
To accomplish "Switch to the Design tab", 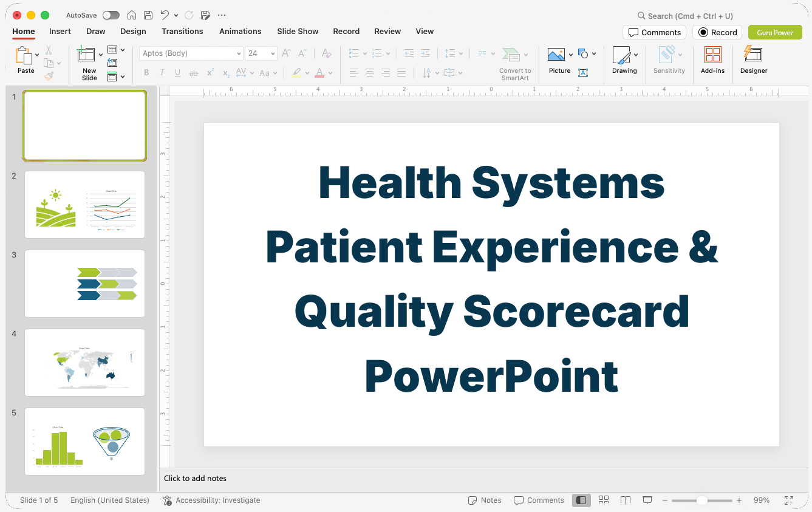I will click(133, 31).
